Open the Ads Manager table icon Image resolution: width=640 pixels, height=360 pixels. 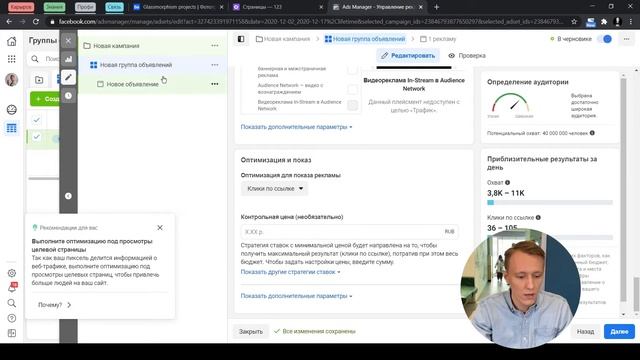[11, 128]
